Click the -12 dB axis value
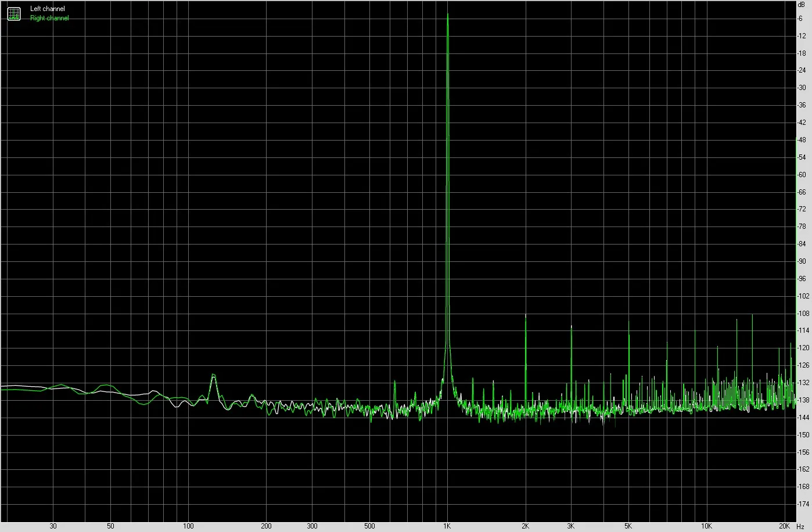Viewport: 812px width, 532px height. point(802,36)
